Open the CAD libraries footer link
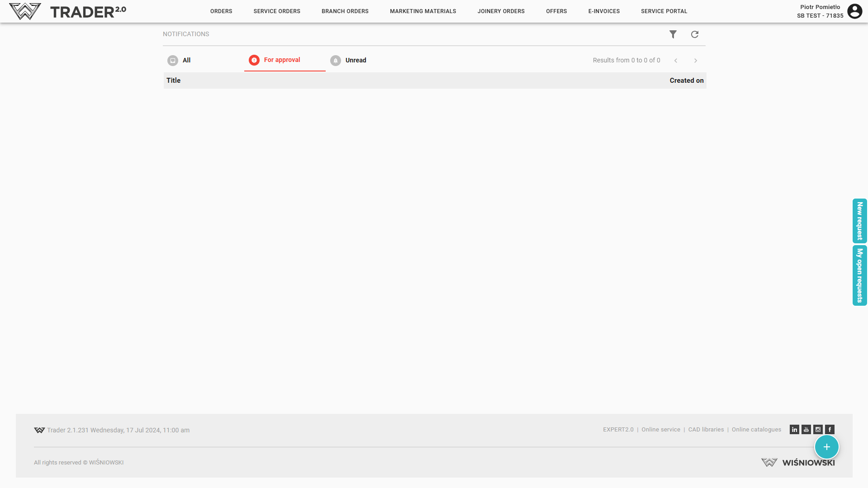Screen dimensions: 868x488 (x=706, y=430)
